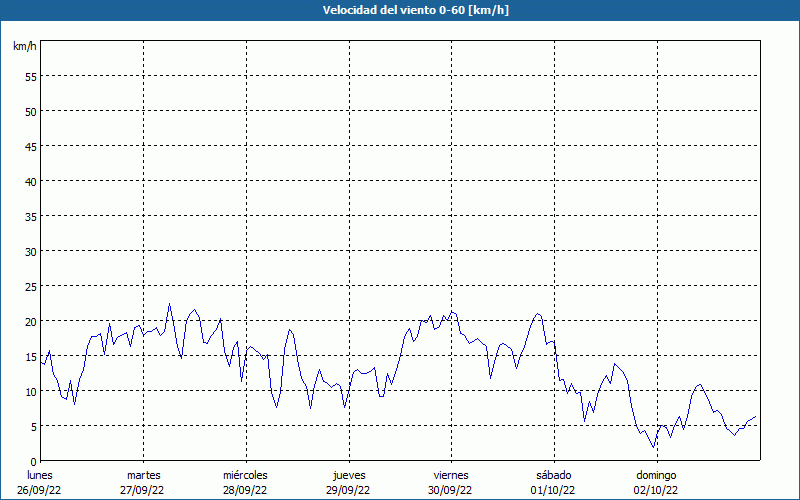Image resolution: width=800 pixels, height=500 pixels.
Task: Select the 50 value on the vertical axis
Action: (31, 112)
